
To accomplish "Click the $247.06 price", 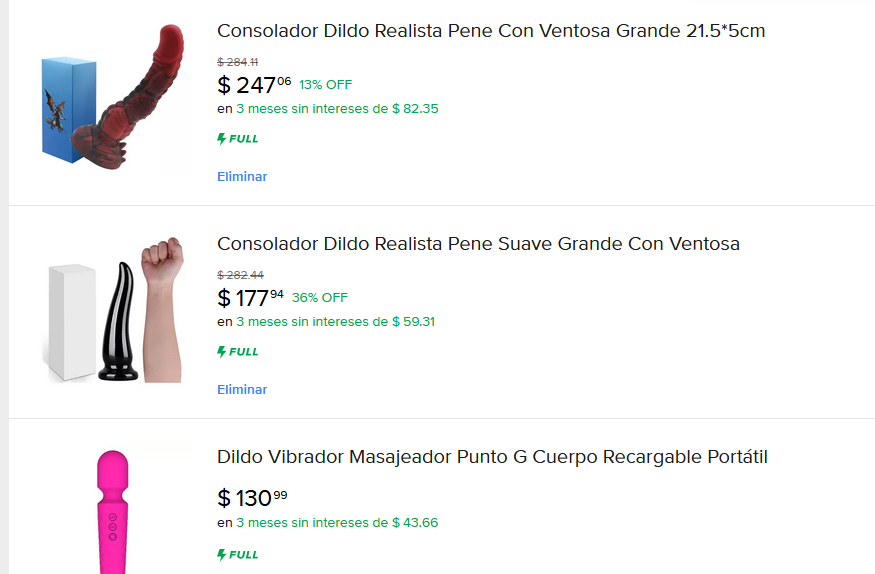I will [x=254, y=85].
